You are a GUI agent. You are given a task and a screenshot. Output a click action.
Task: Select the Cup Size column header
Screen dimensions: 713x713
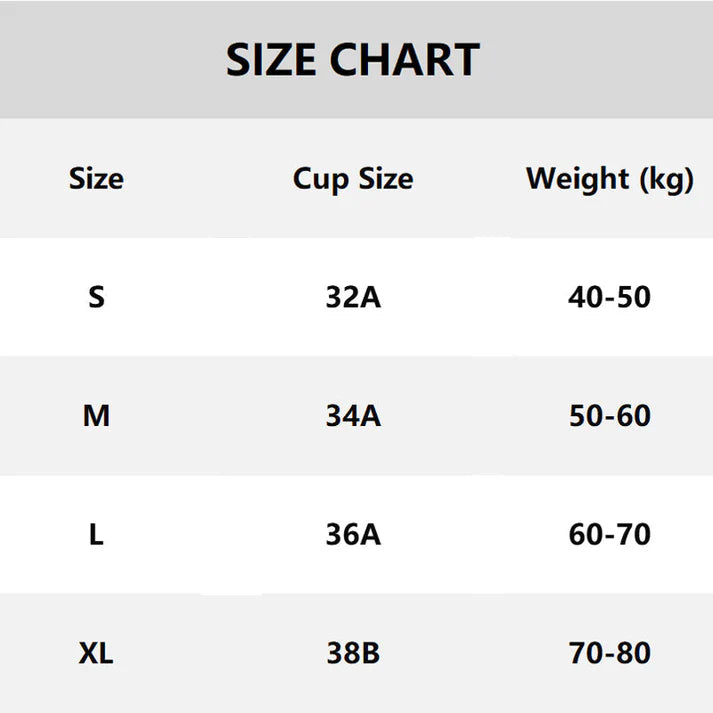(353, 179)
